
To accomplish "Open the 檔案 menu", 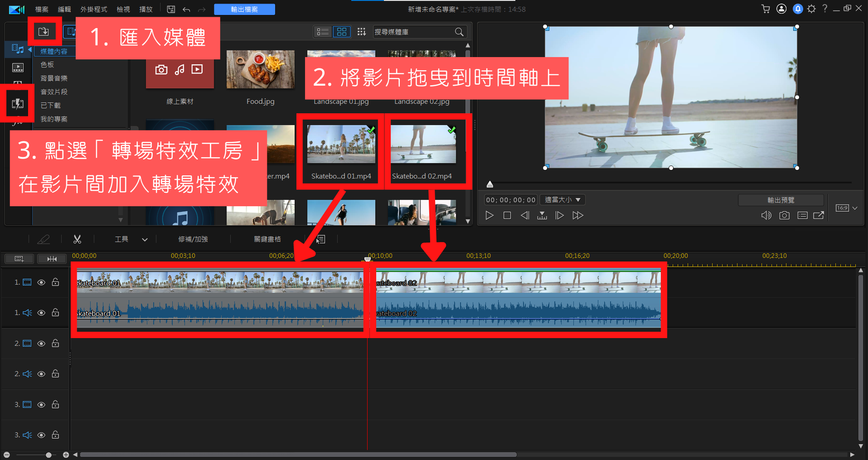I will coord(42,9).
